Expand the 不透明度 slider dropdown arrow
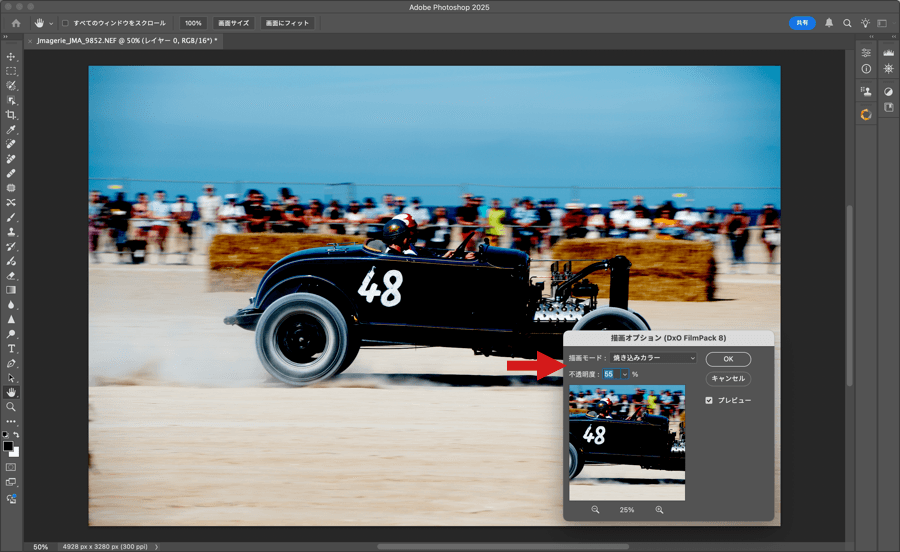This screenshot has width=900, height=552. (625, 375)
